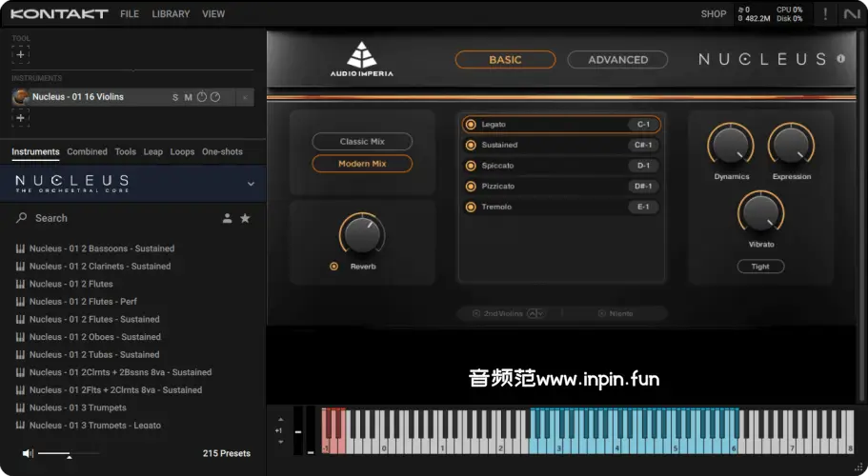Toggle the Pizzicato articulation power button
The width and height of the screenshot is (868, 476).
471,187
